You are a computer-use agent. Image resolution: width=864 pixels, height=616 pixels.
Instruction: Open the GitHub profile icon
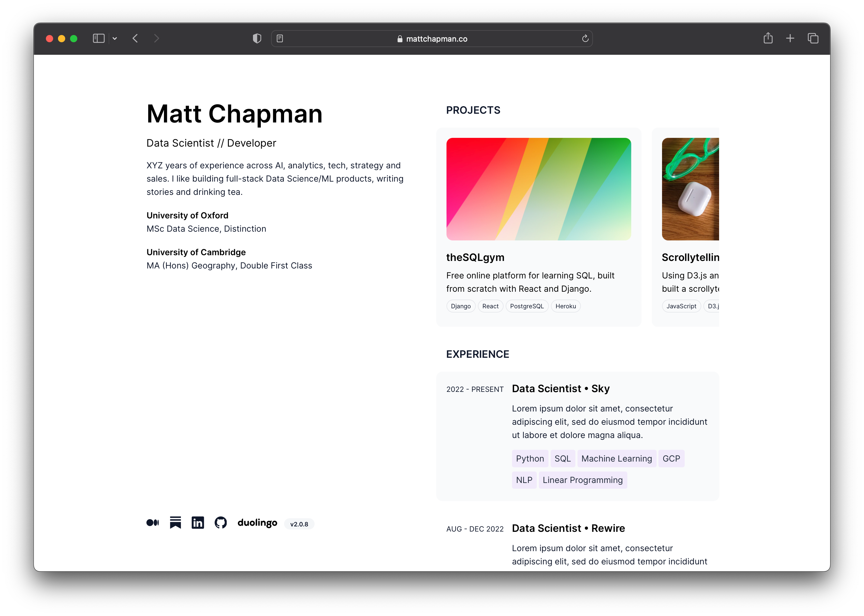coord(221,523)
